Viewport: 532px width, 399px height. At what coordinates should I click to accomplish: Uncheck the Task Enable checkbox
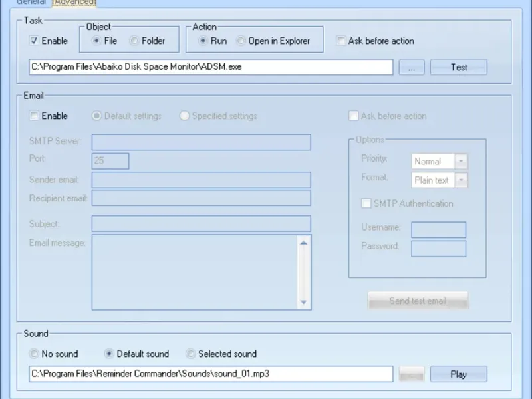coord(34,41)
